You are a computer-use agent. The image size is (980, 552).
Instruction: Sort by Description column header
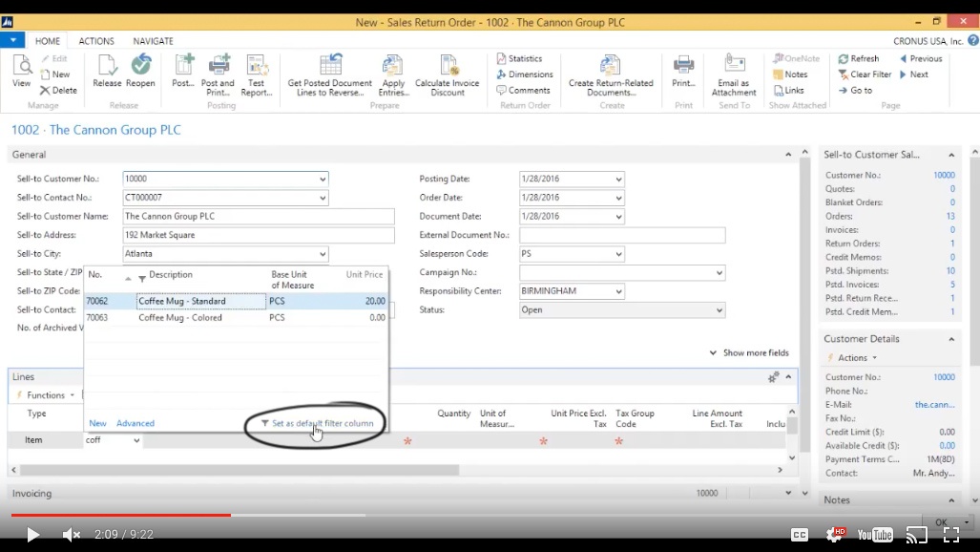click(171, 274)
